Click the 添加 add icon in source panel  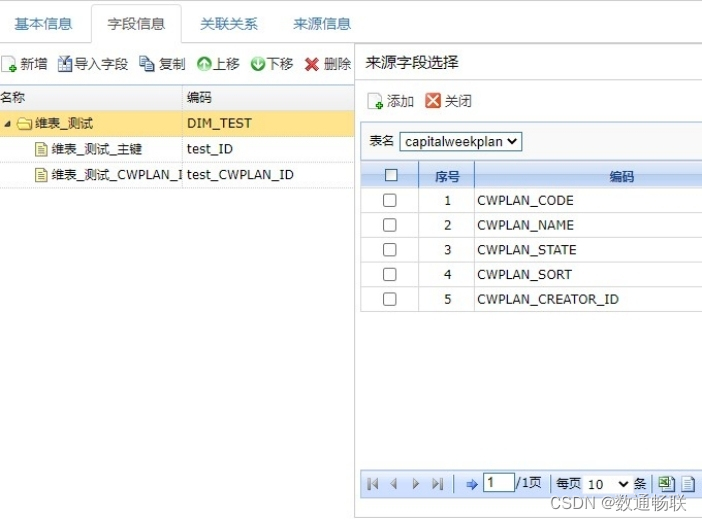click(x=375, y=101)
